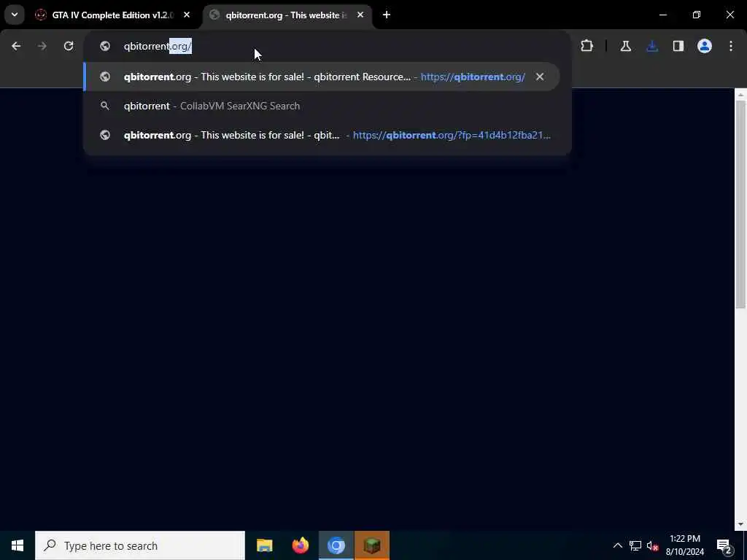Open the profile avatar menu

click(705, 46)
